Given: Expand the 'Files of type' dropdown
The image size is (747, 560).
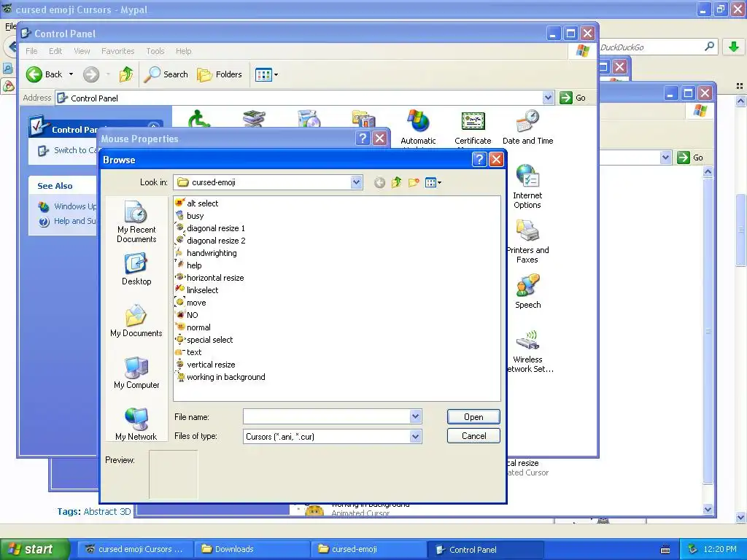Looking at the screenshot, I should 415,436.
